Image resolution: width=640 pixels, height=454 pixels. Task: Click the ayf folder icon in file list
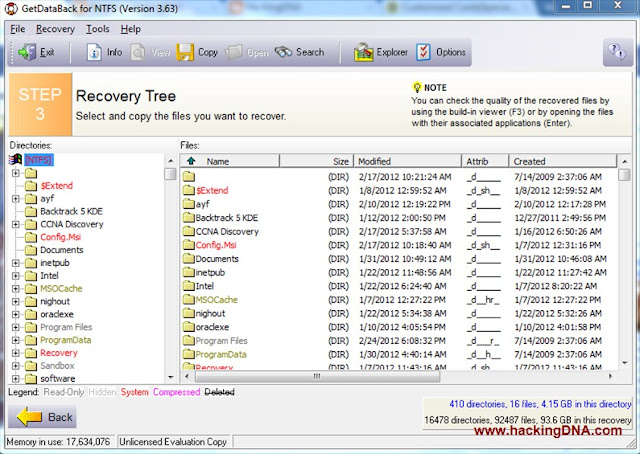click(189, 204)
